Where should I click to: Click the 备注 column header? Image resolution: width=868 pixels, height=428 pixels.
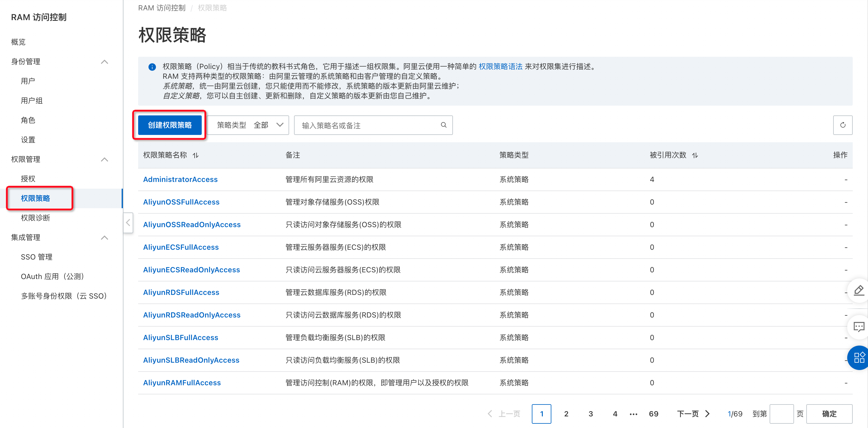click(292, 155)
